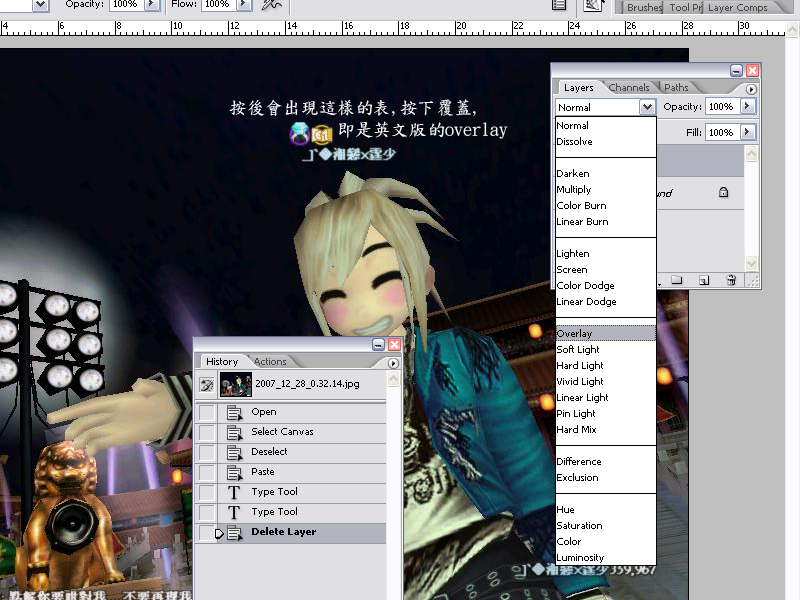This screenshot has height=600, width=800.
Task: Set history brush source at Select Canvas
Action: click(x=207, y=433)
